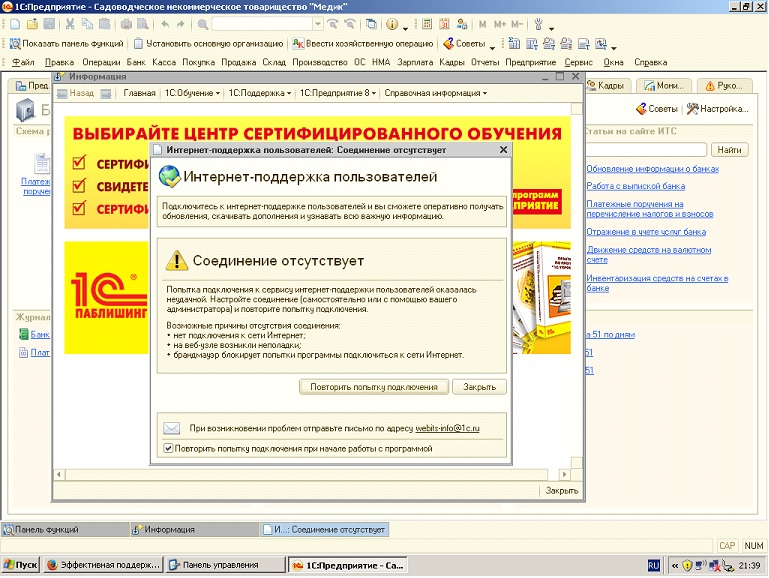Click the Undo arrow icon

click(x=165, y=24)
